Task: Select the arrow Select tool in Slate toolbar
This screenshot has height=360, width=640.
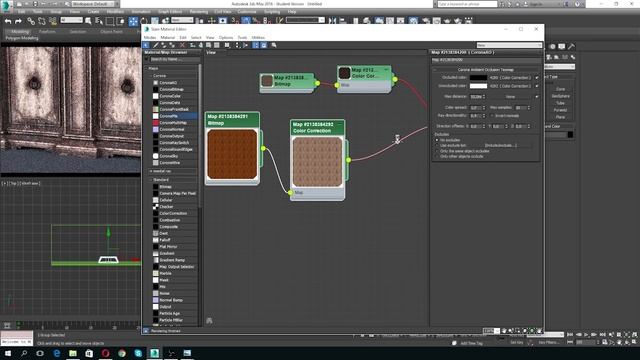Action: tap(146, 45)
